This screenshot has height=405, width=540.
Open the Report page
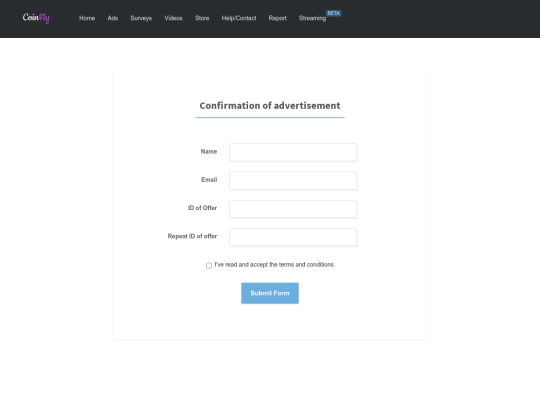[278, 18]
